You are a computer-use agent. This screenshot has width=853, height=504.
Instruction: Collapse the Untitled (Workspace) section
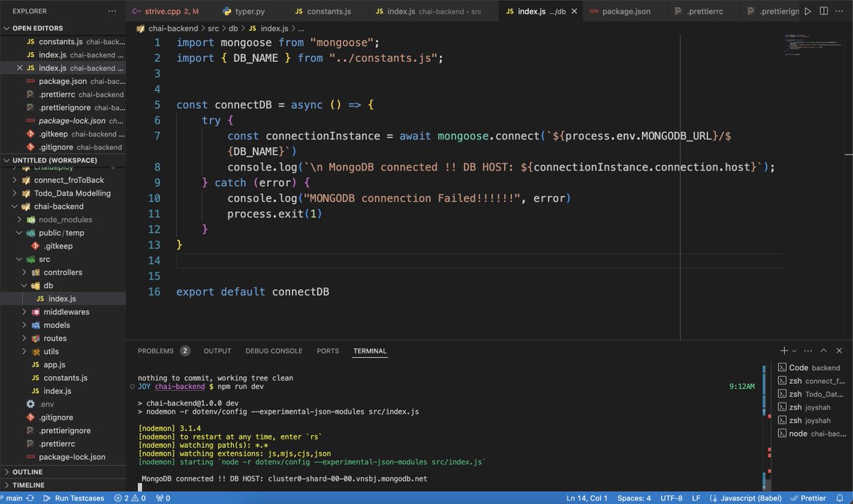[63, 161]
